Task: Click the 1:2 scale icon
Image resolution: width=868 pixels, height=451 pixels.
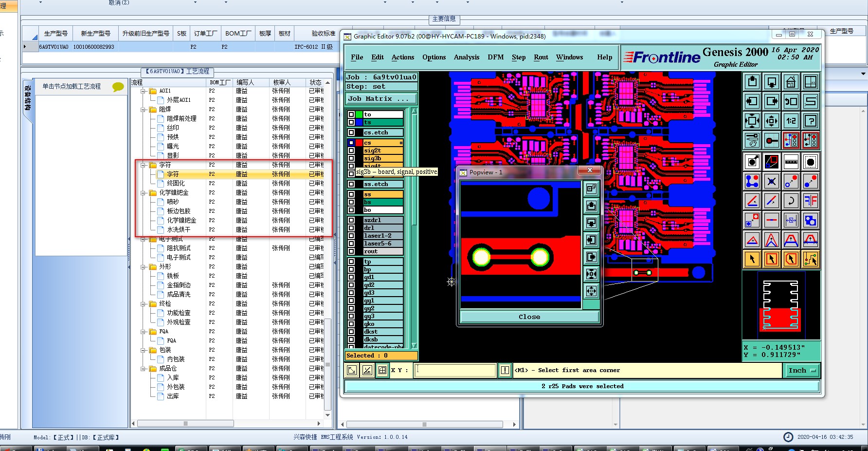Action: tap(791, 121)
